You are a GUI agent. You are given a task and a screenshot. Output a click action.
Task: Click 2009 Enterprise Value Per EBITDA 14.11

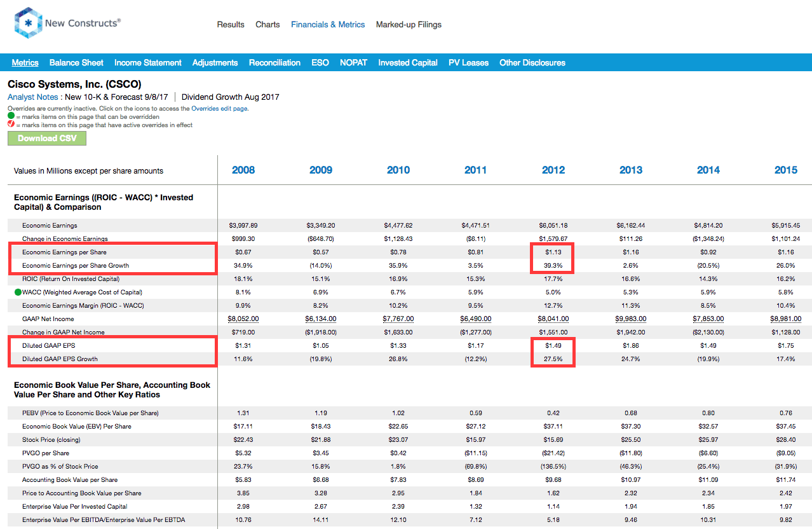pyautogui.click(x=321, y=520)
